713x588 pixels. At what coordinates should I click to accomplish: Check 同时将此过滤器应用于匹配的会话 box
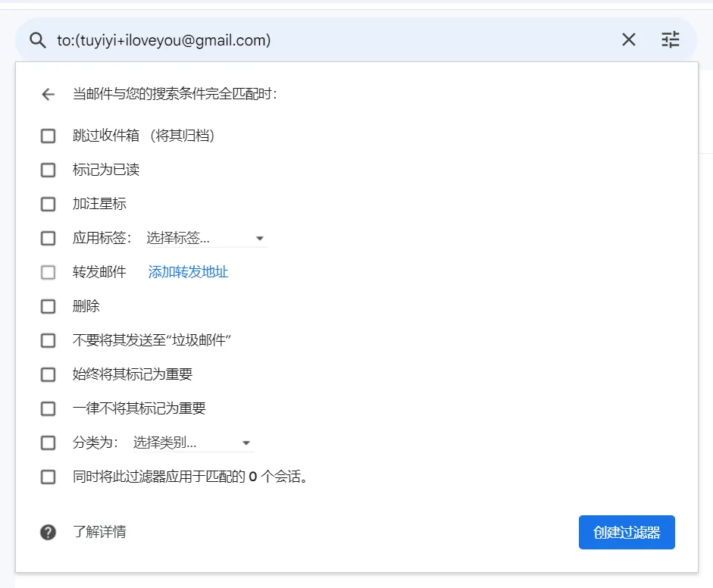click(48, 477)
